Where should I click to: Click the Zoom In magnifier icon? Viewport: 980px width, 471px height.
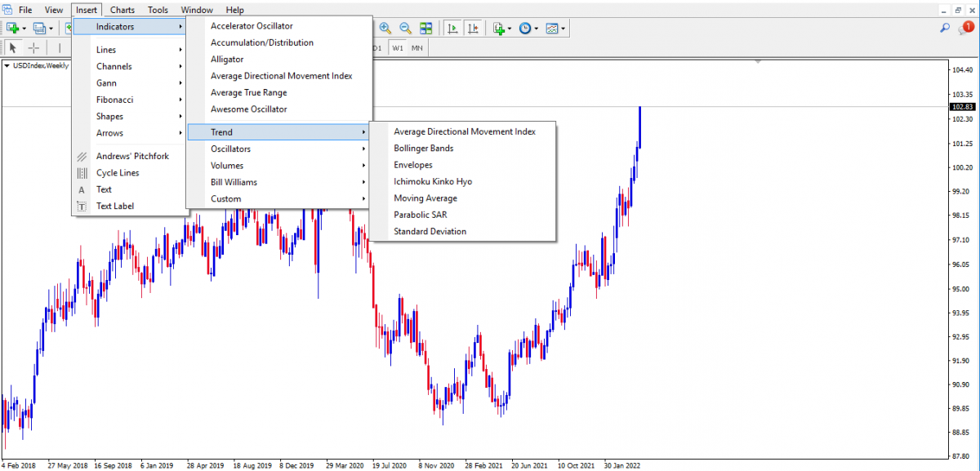(x=385, y=29)
